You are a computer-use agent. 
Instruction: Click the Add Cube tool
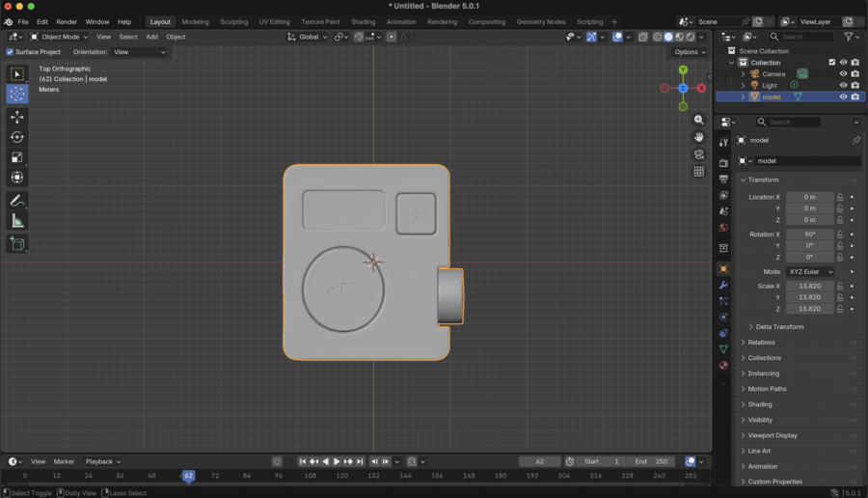coord(17,244)
